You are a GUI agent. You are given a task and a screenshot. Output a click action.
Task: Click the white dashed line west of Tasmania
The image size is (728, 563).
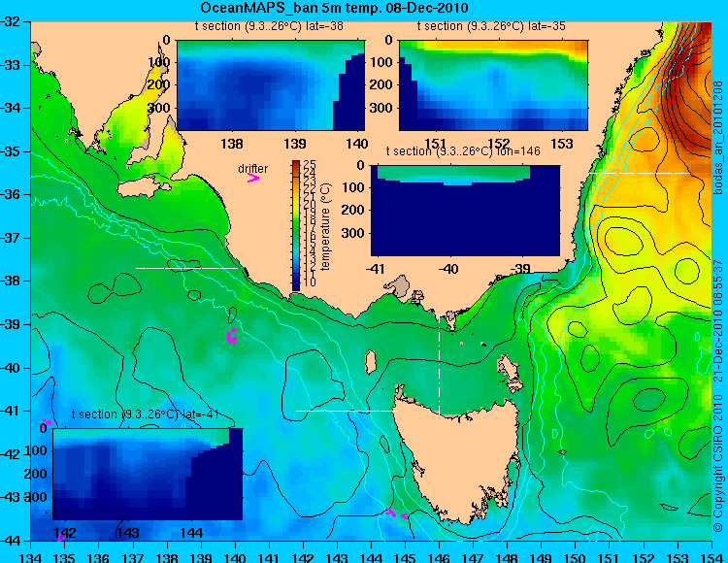click(x=347, y=411)
